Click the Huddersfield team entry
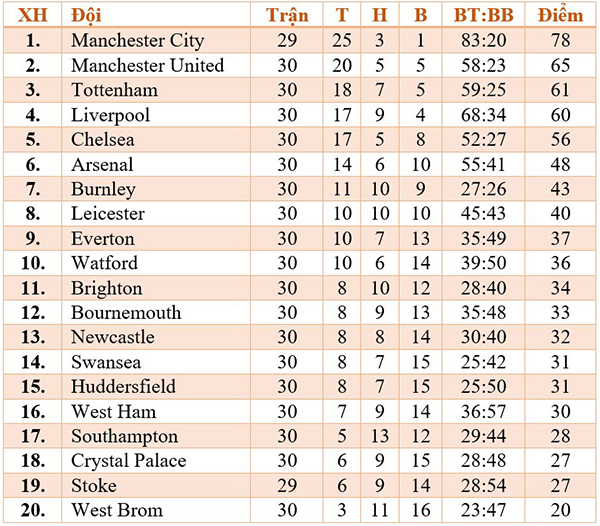The width and height of the screenshot is (600, 526). 123,386
